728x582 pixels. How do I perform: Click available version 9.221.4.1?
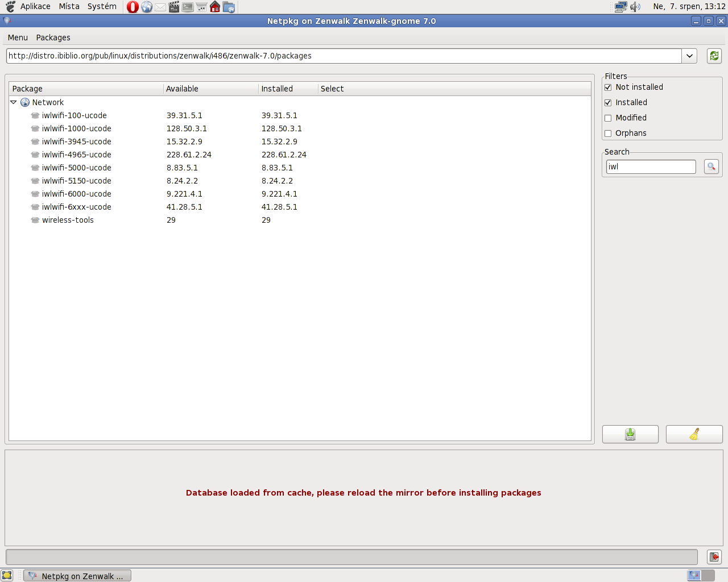[x=184, y=194]
